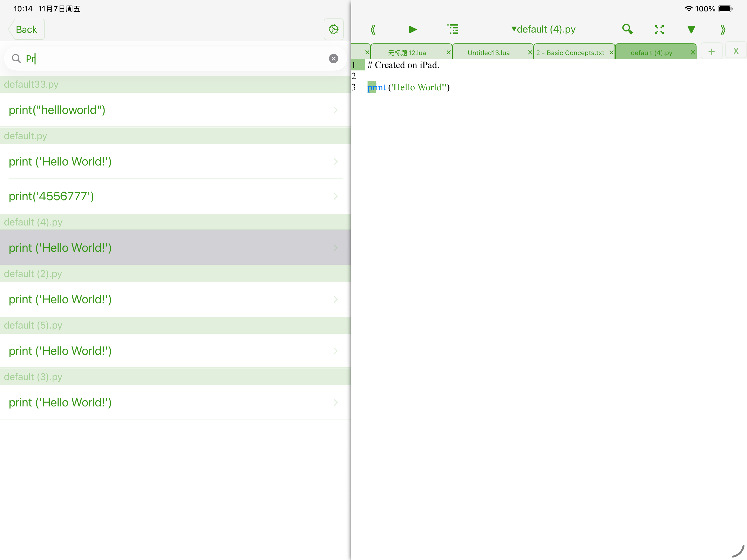747x560 pixels.
Task: Expand the panel using double-right chevron
Action: point(723,29)
